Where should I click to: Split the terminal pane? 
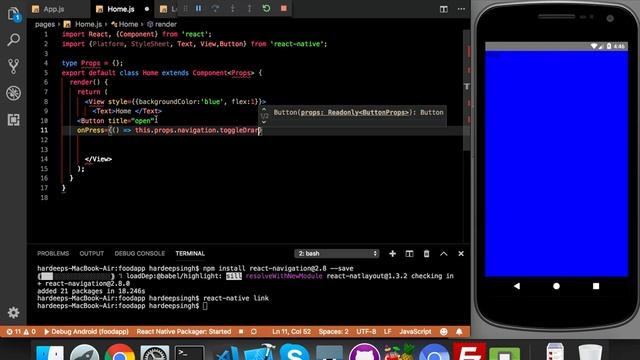409,253
